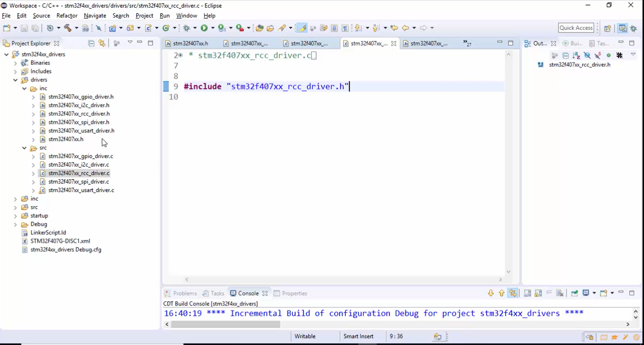
Task: Switch to the Properties tab
Action: [291, 293]
